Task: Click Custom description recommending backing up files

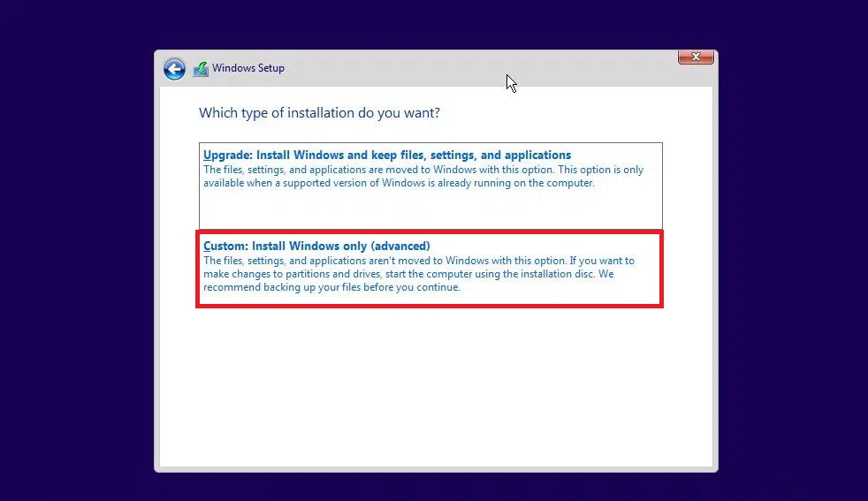Action: (419, 274)
